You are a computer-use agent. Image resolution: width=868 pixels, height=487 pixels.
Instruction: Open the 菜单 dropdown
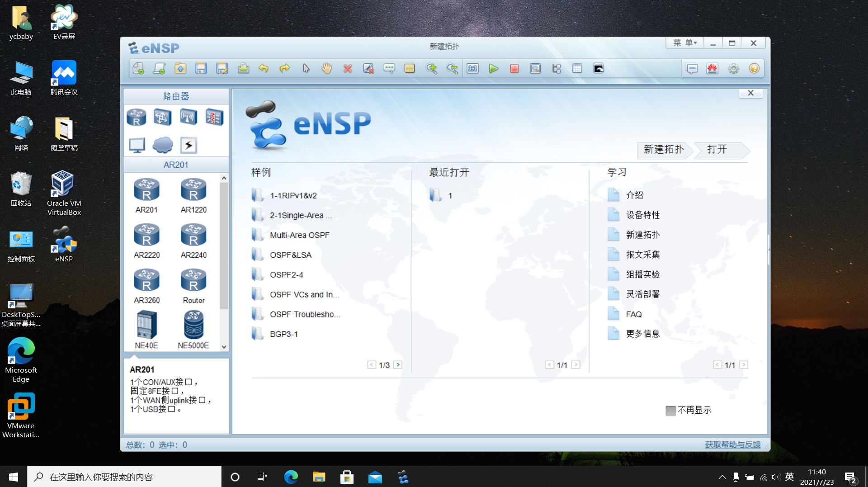tap(684, 43)
